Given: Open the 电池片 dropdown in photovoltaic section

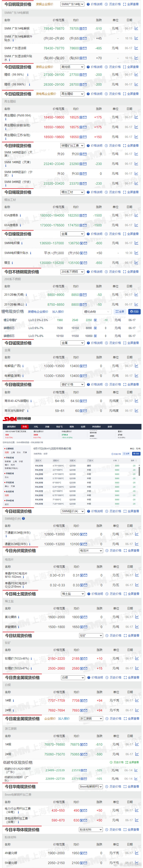Looking at the screenshot, I should (x=91, y=551).
